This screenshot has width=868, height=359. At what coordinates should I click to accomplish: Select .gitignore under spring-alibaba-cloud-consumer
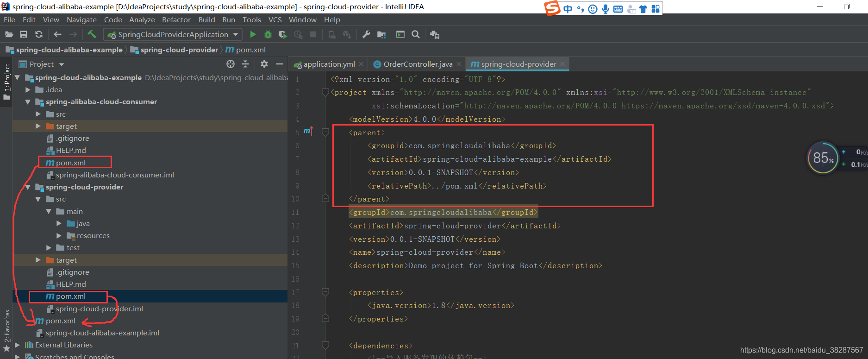72,138
